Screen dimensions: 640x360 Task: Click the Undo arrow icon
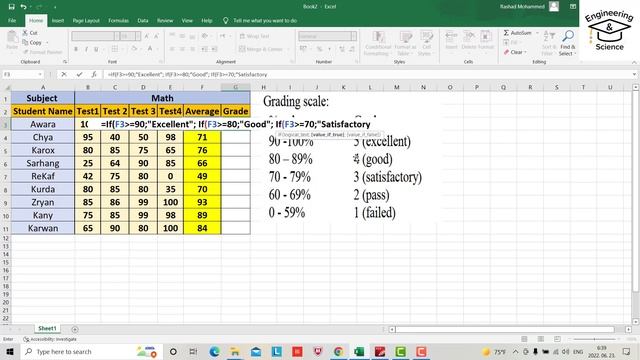(x=24, y=7)
